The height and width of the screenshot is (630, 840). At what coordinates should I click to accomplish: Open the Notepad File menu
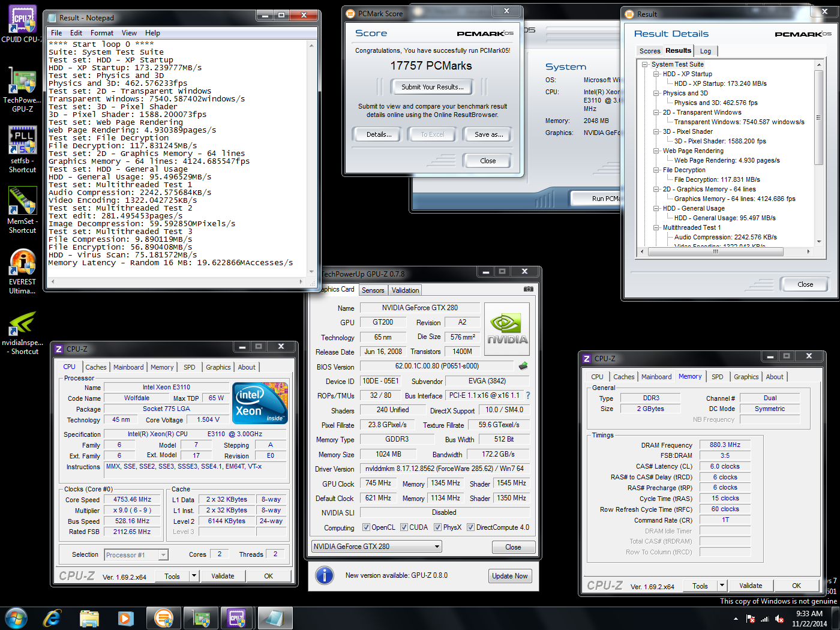pos(56,33)
